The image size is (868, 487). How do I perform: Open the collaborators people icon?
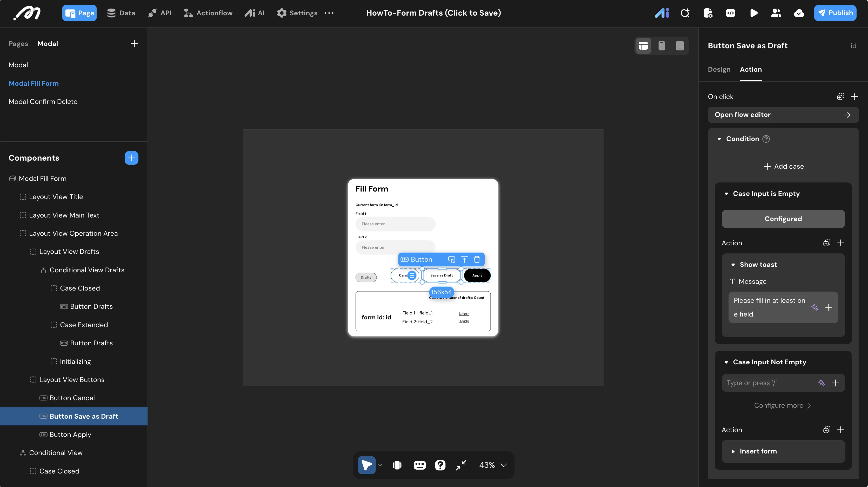pos(776,13)
